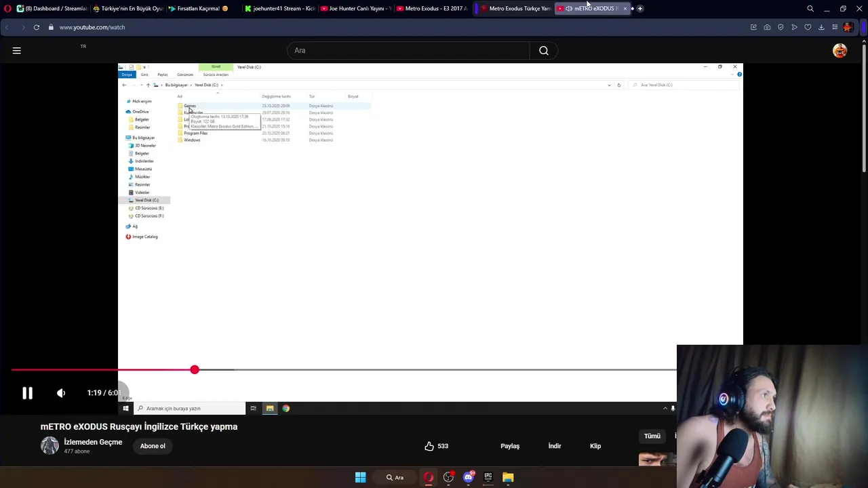Open Giriş ribbon tab in explorer

[x=144, y=75]
